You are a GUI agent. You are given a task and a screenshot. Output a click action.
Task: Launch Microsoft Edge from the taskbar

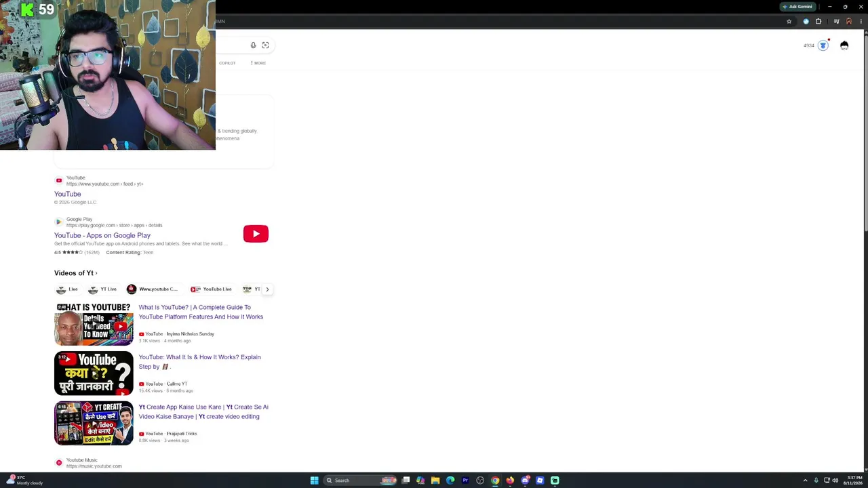(x=450, y=481)
